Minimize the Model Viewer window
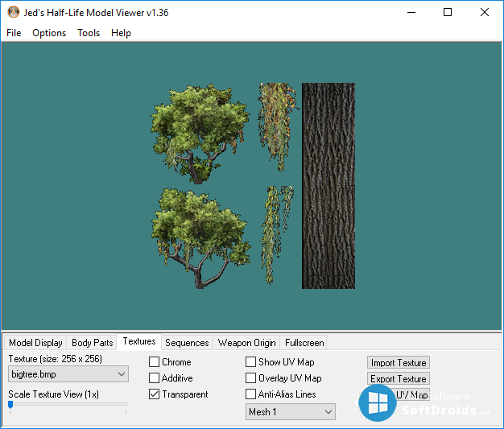 [411, 13]
